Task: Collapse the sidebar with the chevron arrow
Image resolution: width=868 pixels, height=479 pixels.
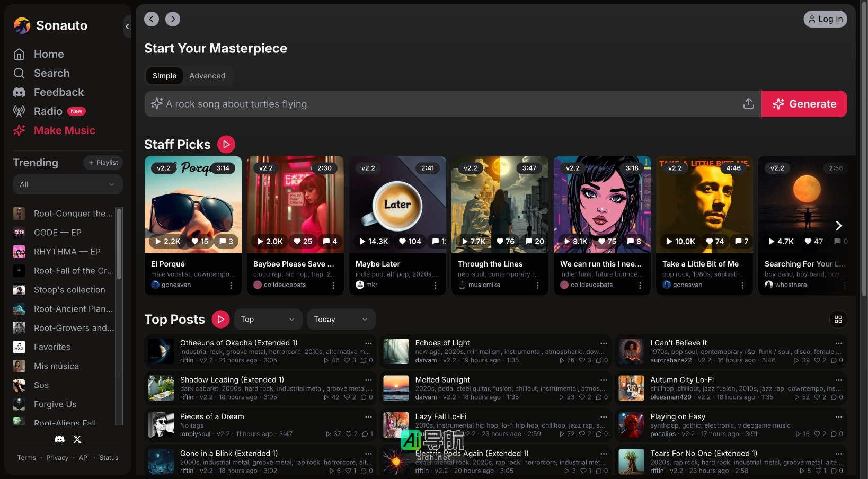Action: (x=127, y=26)
